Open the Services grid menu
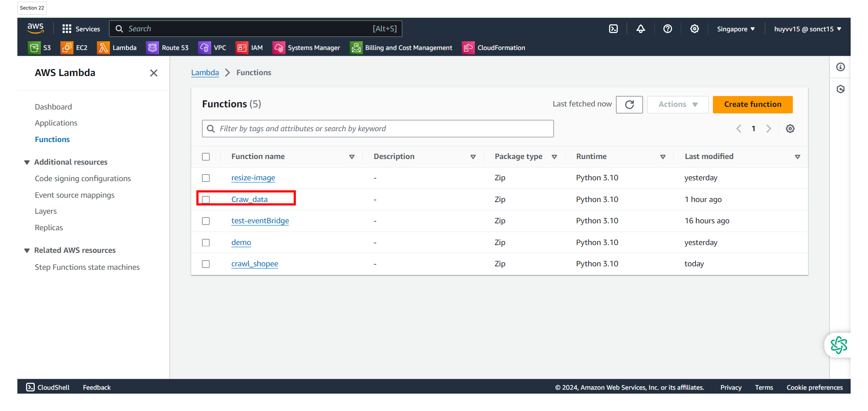 81,29
